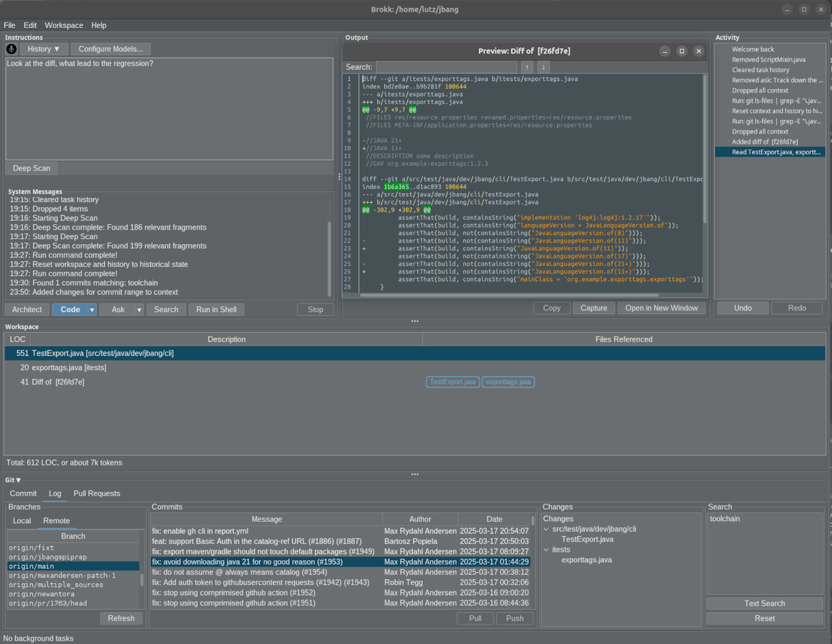Click the horizontal scrollbar of diff preview

point(510,295)
